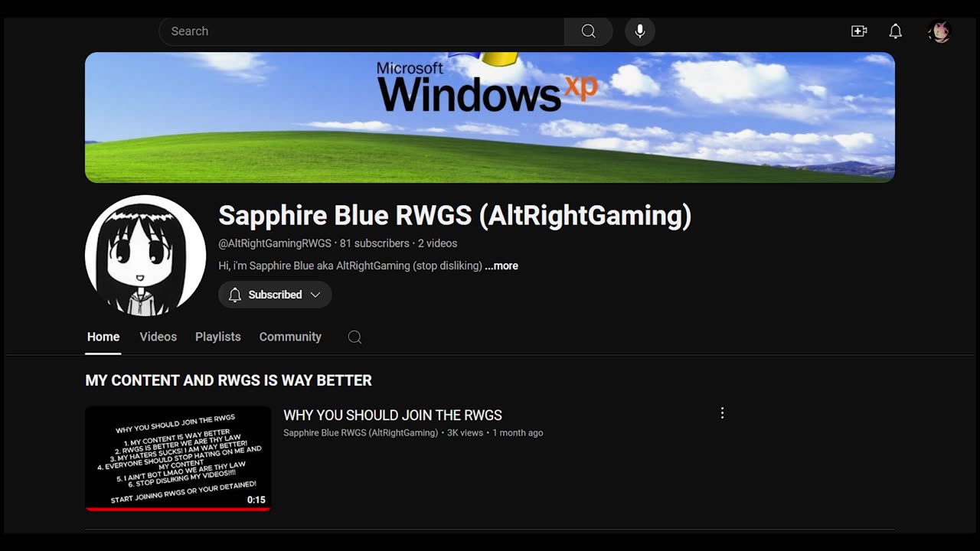Open video thumbnail WHY YOU SHOULD JOIN THE RWGS
The height and width of the screenshot is (551, 980).
[x=178, y=458]
